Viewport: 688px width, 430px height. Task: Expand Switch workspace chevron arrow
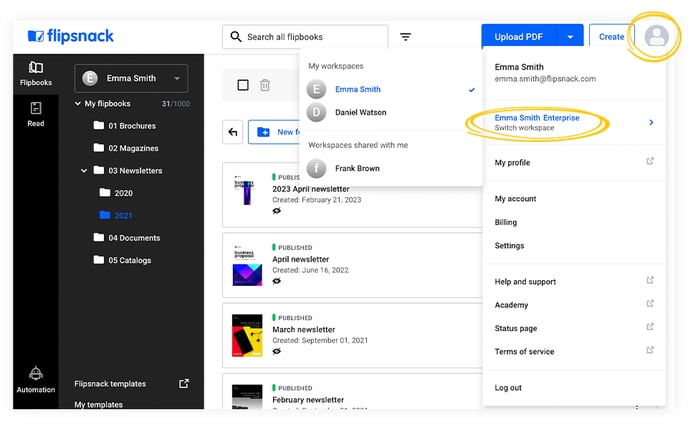click(651, 122)
